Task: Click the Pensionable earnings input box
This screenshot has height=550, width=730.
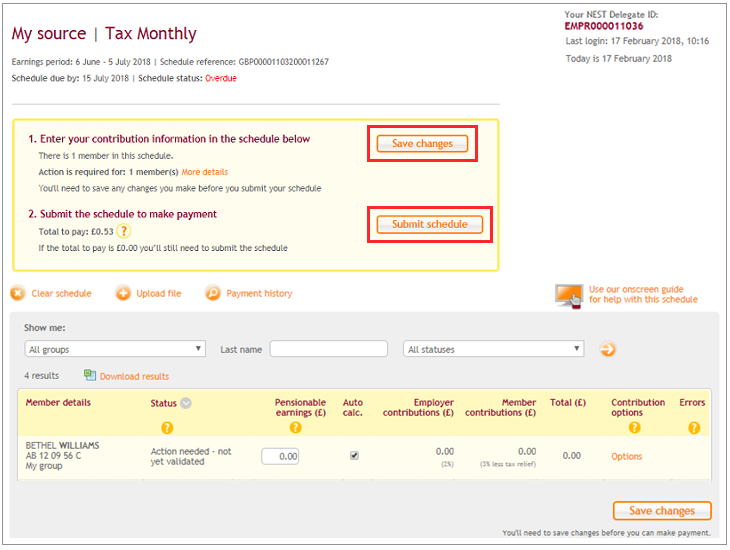Action: click(280, 456)
